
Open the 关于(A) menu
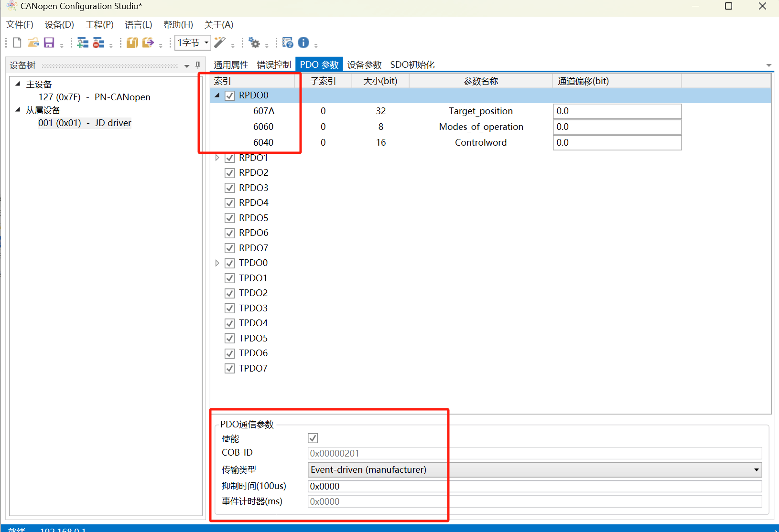[219, 25]
